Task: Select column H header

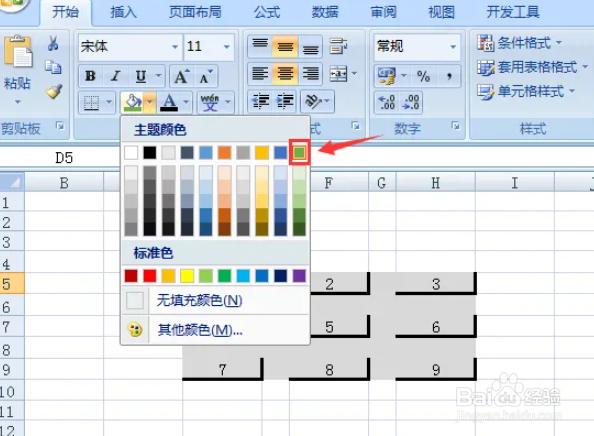Action: (x=436, y=183)
